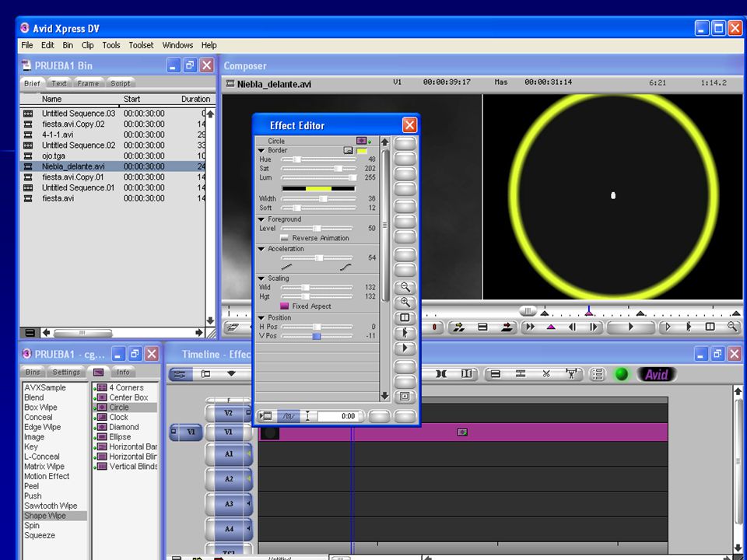Screen dimensions: 747x560
Task: Click the zoom out magnifier in Effect Editor
Action: coord(405,287)
